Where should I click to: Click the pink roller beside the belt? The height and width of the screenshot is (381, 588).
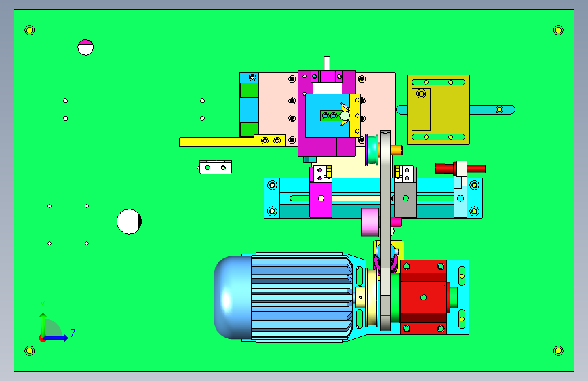370,222
